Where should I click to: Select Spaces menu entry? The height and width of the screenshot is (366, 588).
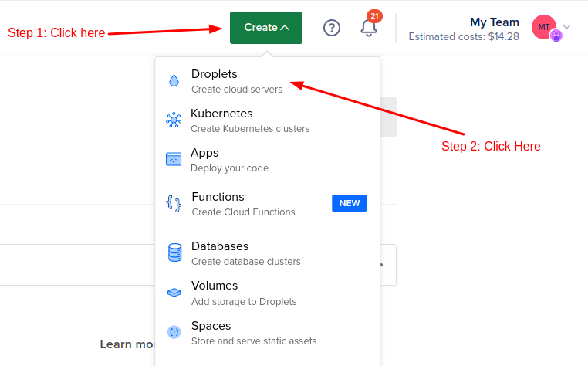point(267,333)
